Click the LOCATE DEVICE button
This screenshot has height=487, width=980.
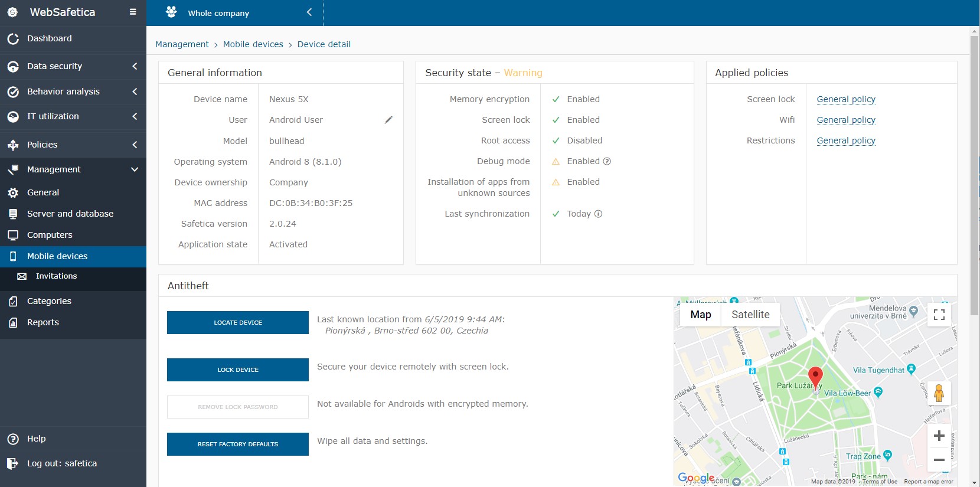(238, 322)
